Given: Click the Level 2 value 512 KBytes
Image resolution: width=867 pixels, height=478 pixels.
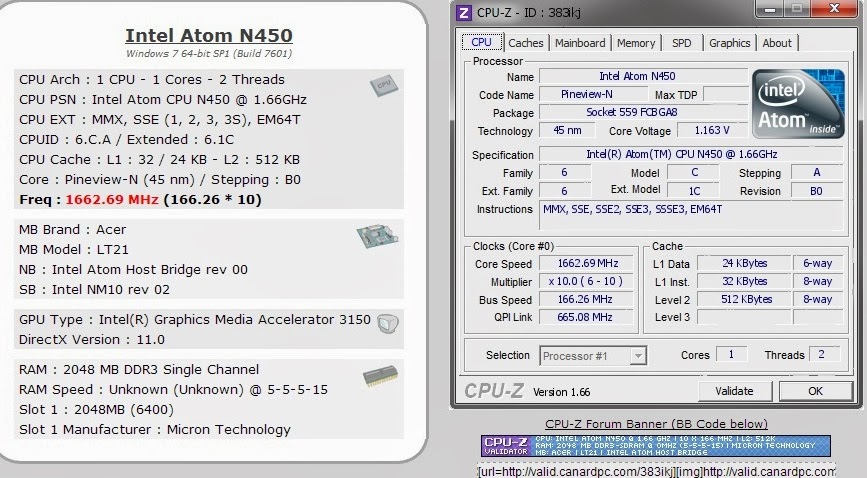Looking at the screenshot, I should (744, 299).
